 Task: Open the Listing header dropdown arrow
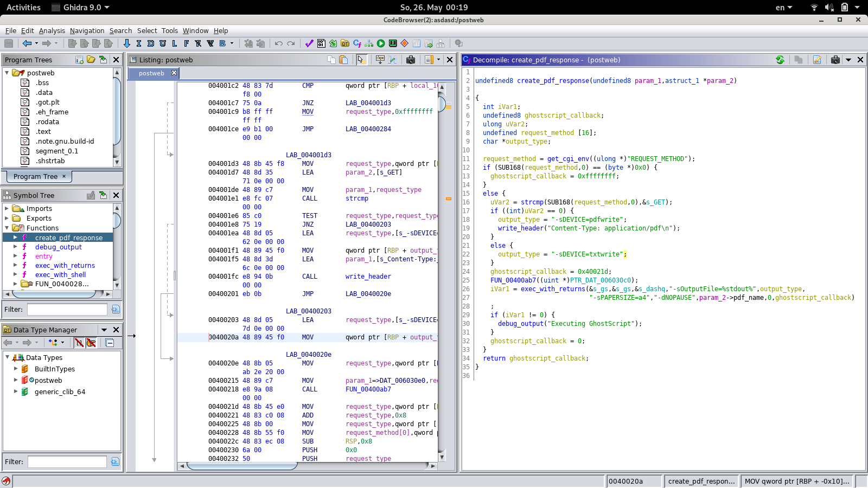point(438,60)
